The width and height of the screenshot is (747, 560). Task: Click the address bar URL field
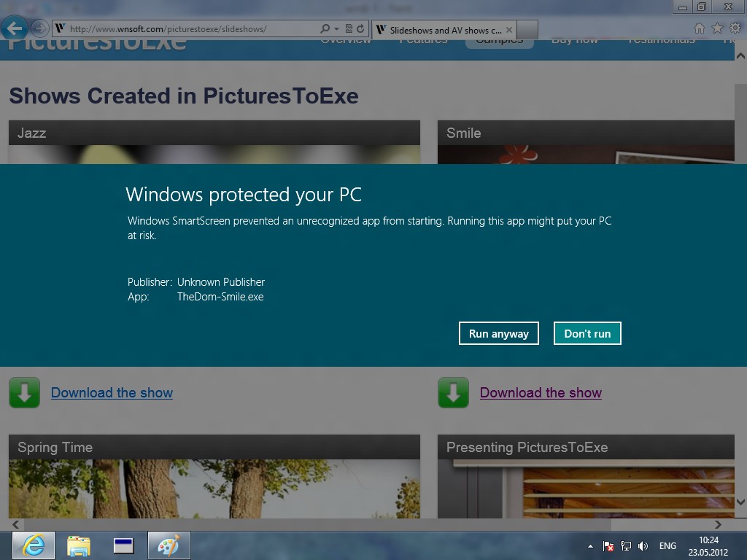pos(190,29)
